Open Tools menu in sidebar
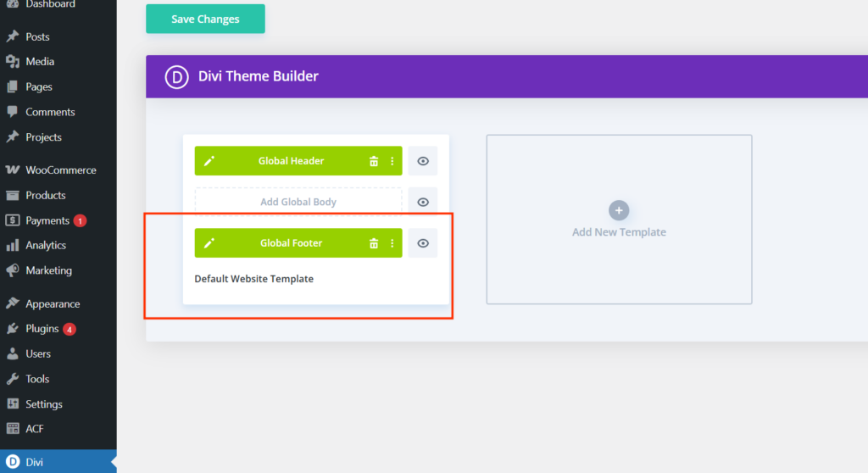Image resolution: width=868 pixels, height=473 pixels. coord(58,380)
